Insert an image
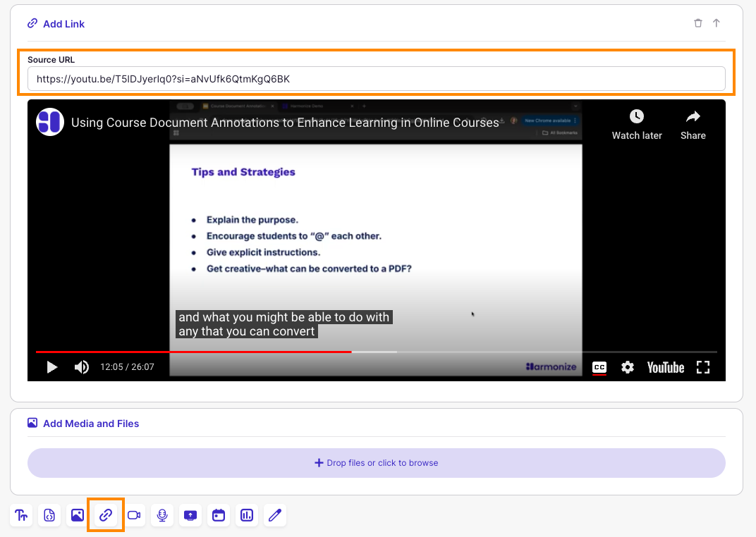Image resolution: width=756 pixels, height=537 pixels. (76, 515)
